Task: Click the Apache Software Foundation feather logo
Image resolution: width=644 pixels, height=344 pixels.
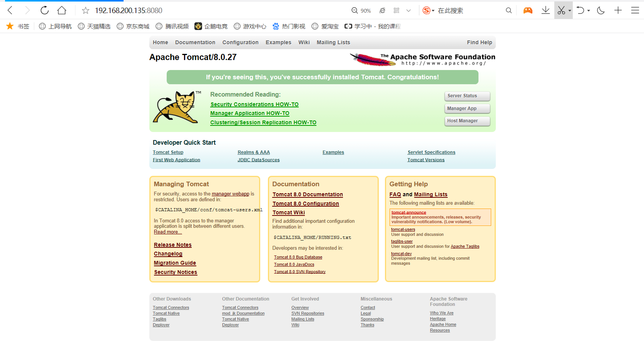Action: point(422,59)
